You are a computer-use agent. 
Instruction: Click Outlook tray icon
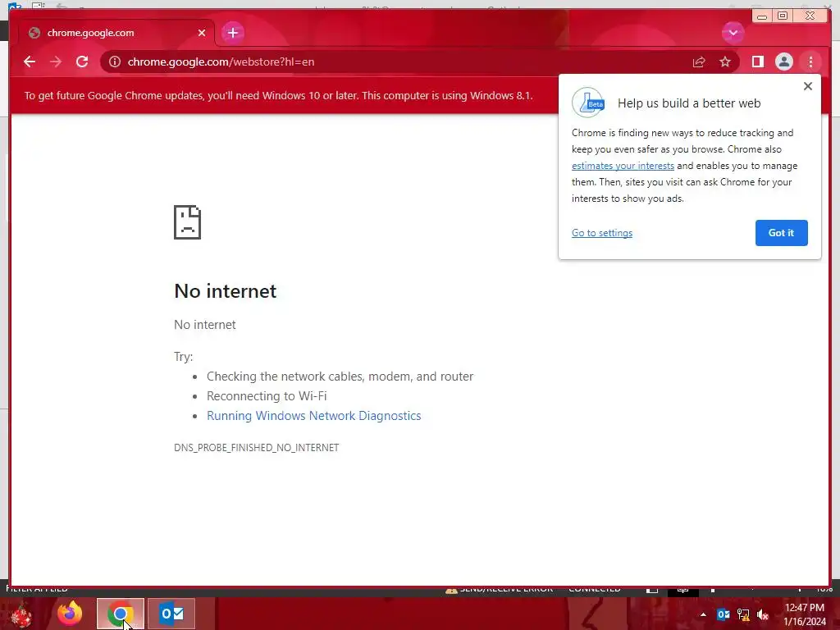click(724, 614)
